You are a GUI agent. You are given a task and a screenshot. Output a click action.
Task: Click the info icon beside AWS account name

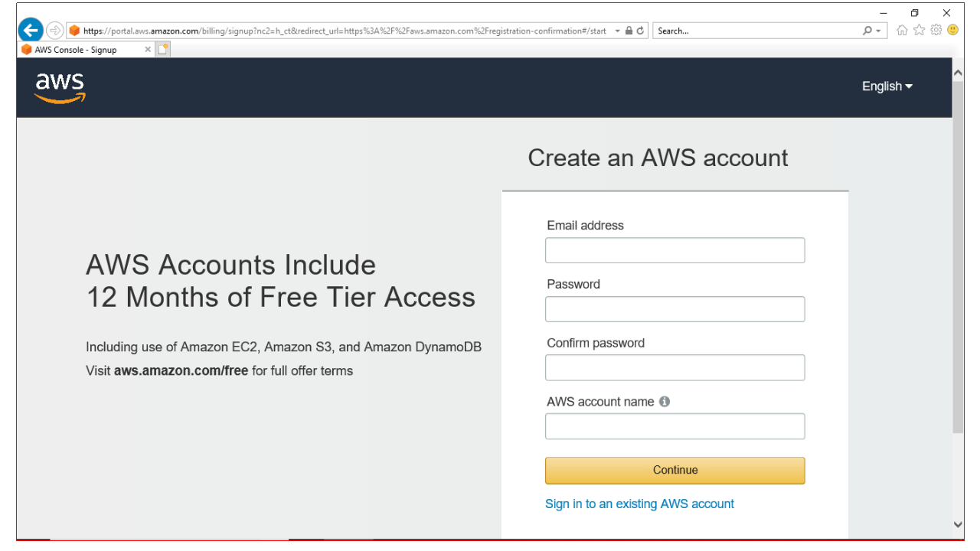(x=664, y=401)
